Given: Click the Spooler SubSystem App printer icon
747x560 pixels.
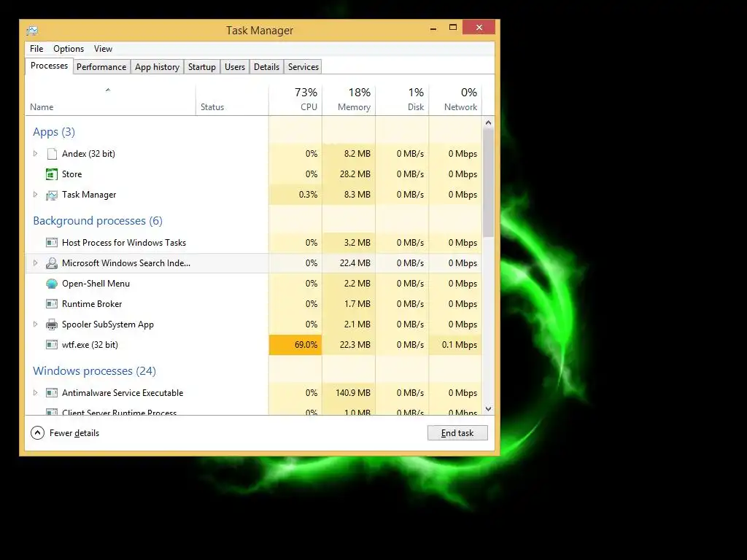Looking at the screenshot, I should (52, 324).
